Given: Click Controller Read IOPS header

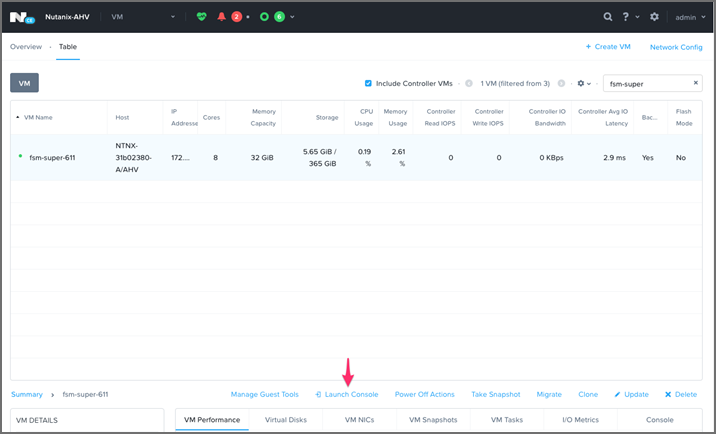Looking at the screenshot, I should (440, 117).
